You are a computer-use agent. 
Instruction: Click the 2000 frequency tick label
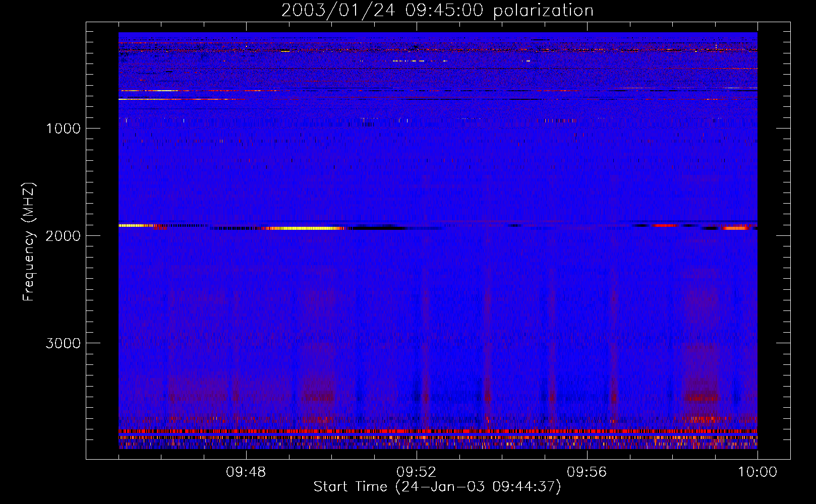click(63, 236)
